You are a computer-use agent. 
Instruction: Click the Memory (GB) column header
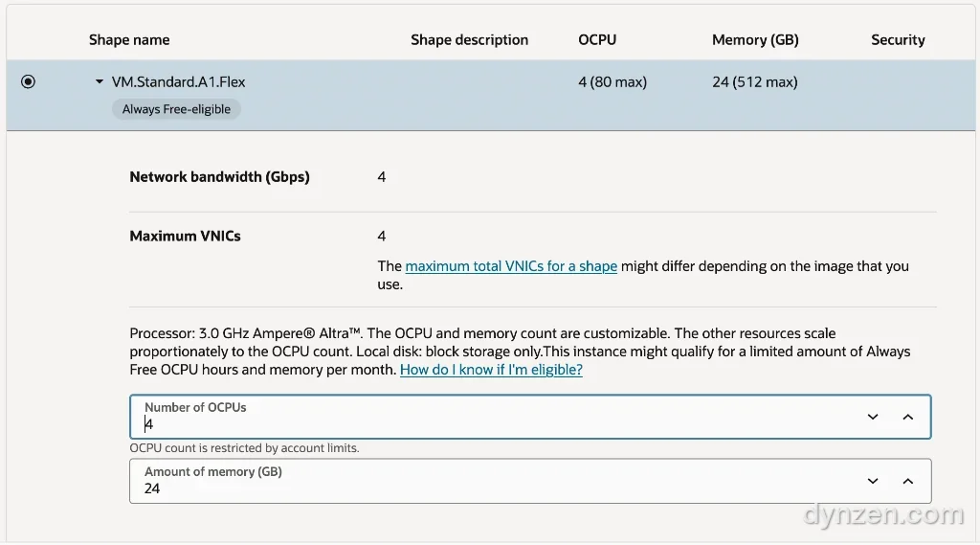click(755, 40)
